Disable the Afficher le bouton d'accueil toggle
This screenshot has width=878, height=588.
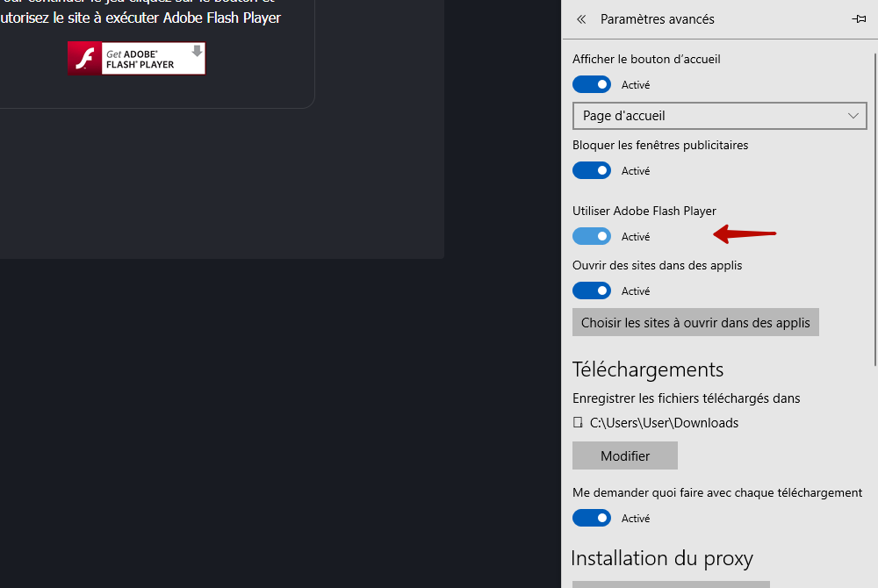pyautogui.click(x=592, y=85)
